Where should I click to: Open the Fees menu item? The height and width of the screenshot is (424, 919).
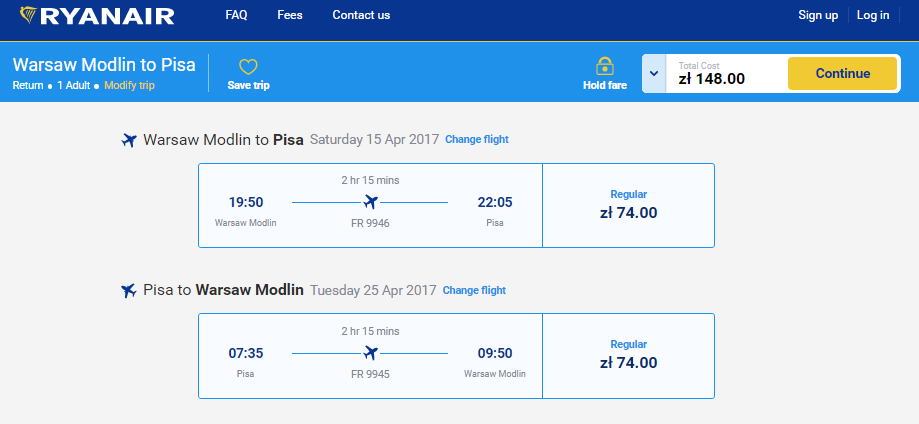(290, 15)
